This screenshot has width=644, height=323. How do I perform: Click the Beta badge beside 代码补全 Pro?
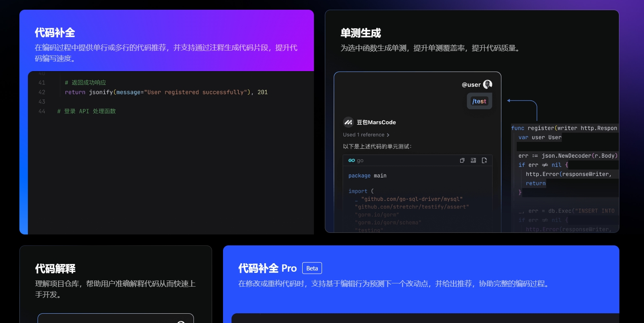point(312,268)
